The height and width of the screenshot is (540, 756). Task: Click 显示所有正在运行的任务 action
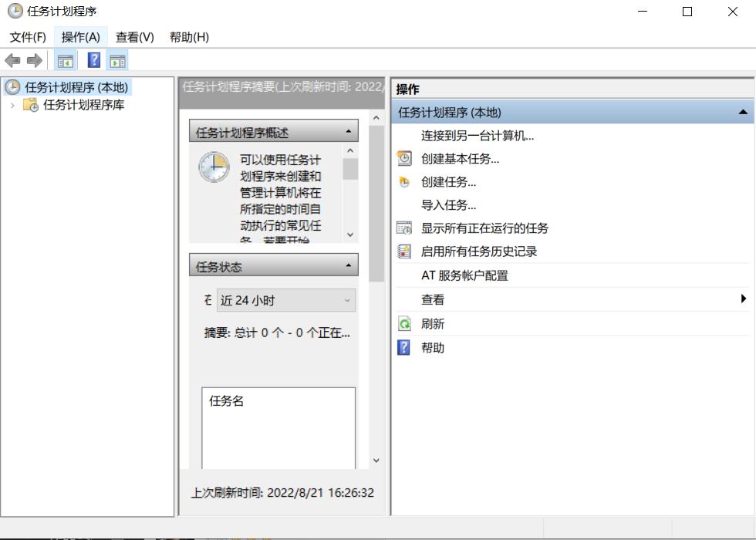484,228
